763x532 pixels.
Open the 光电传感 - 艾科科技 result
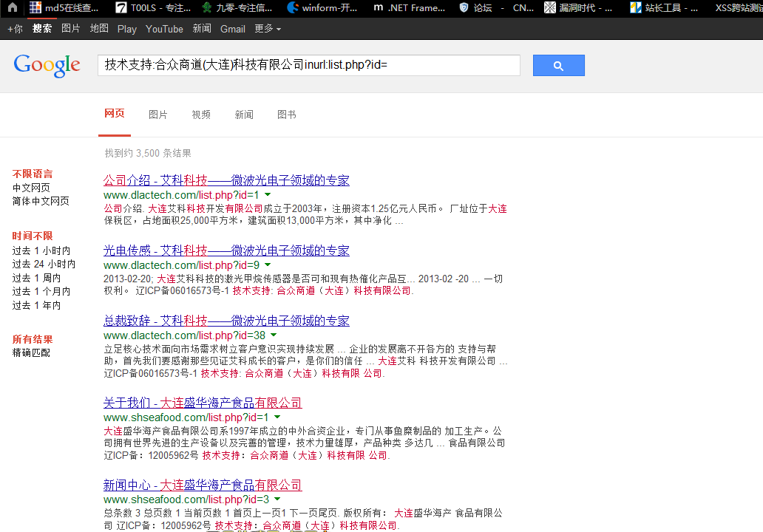[226, 250]
